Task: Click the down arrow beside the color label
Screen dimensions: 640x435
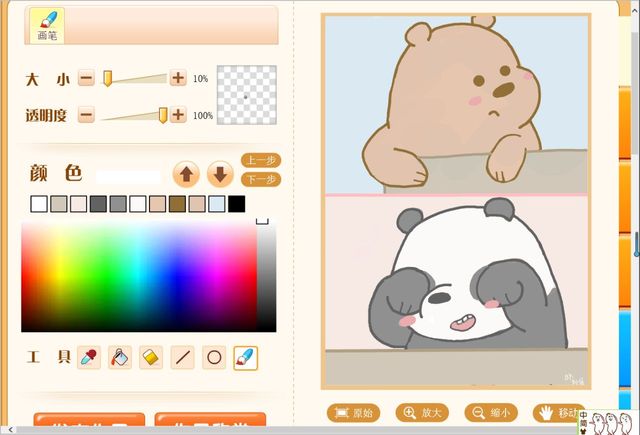Action: pos(220,174)
